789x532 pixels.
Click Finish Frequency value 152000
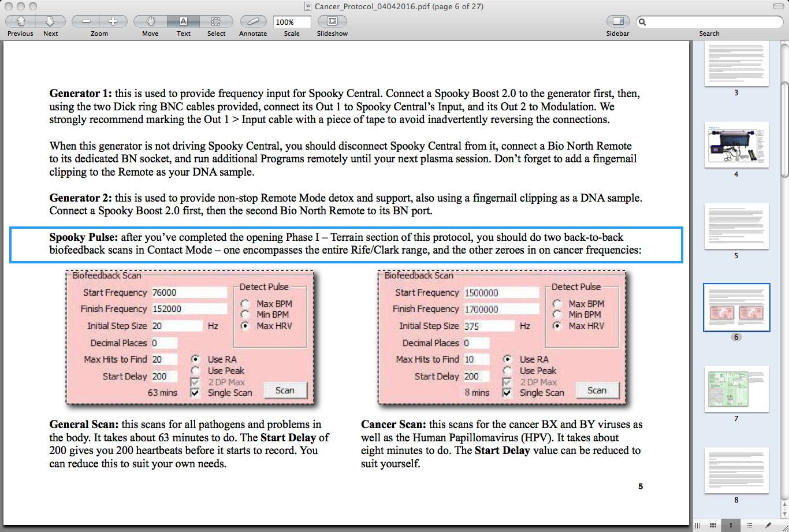189,309
